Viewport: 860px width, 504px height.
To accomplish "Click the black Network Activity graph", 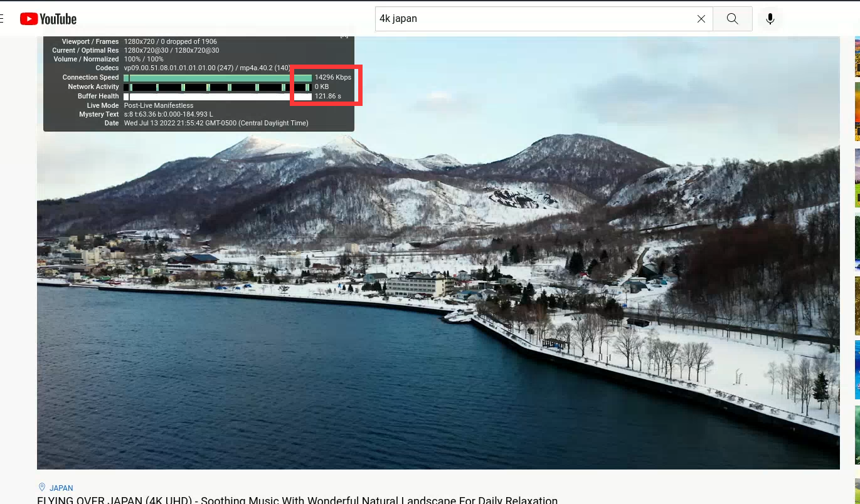I will coord(218,87).
